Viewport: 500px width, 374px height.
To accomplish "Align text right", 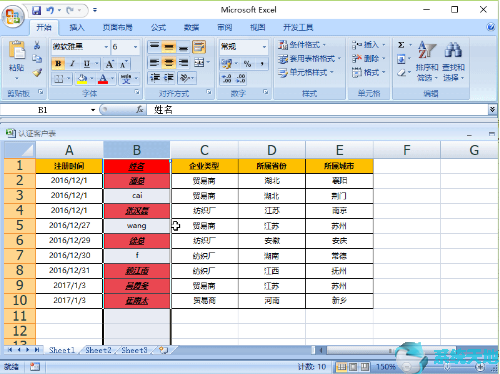I will [x=183, y=63].
